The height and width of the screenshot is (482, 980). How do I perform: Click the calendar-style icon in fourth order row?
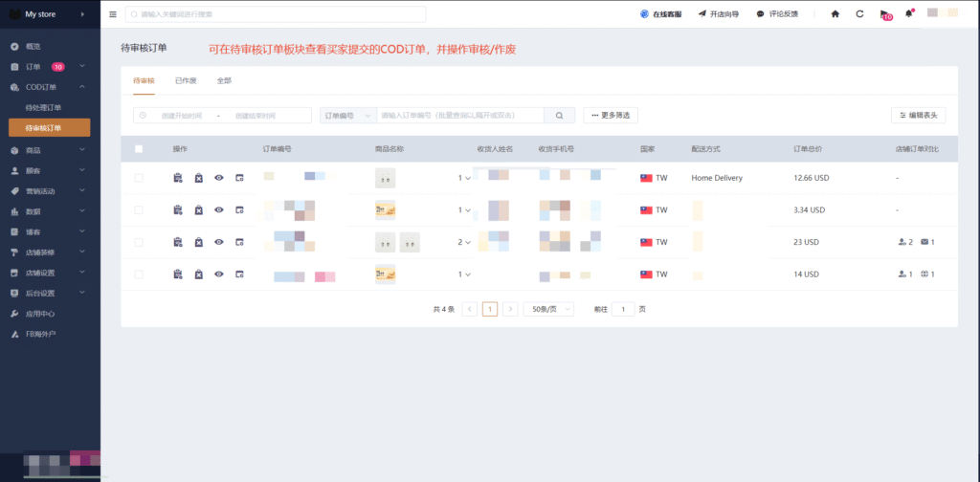tap(239, 274)
